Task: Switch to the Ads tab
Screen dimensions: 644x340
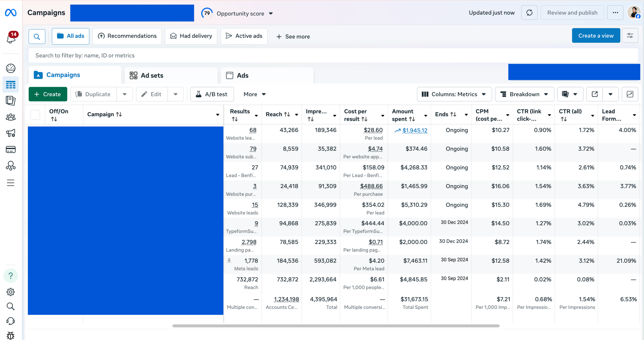Action: tap(267, 75)
